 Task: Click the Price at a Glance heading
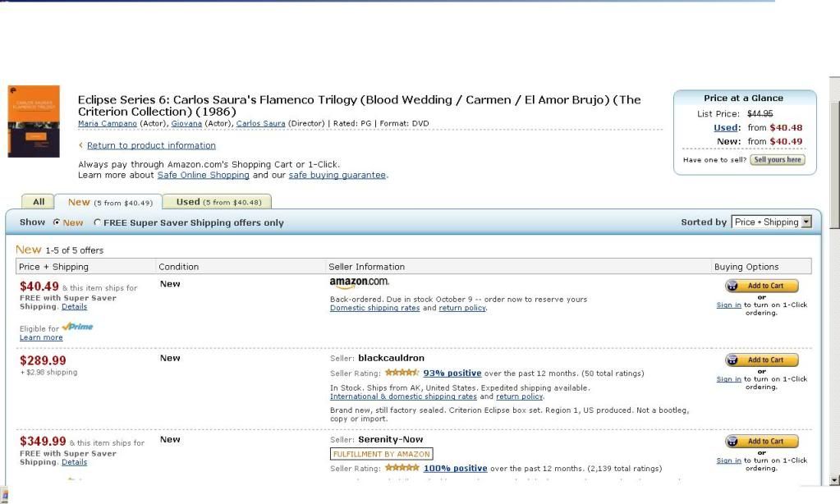pos(744,98)
